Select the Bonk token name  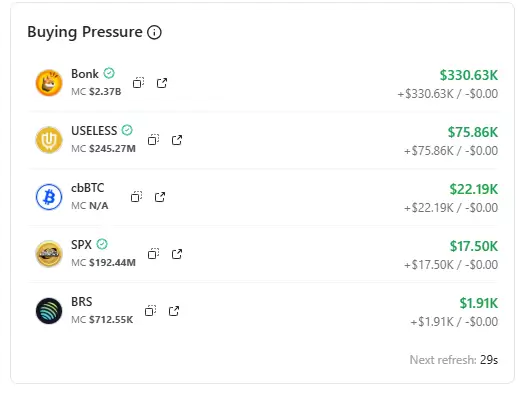pyautogui.click(x=85, y=74)
